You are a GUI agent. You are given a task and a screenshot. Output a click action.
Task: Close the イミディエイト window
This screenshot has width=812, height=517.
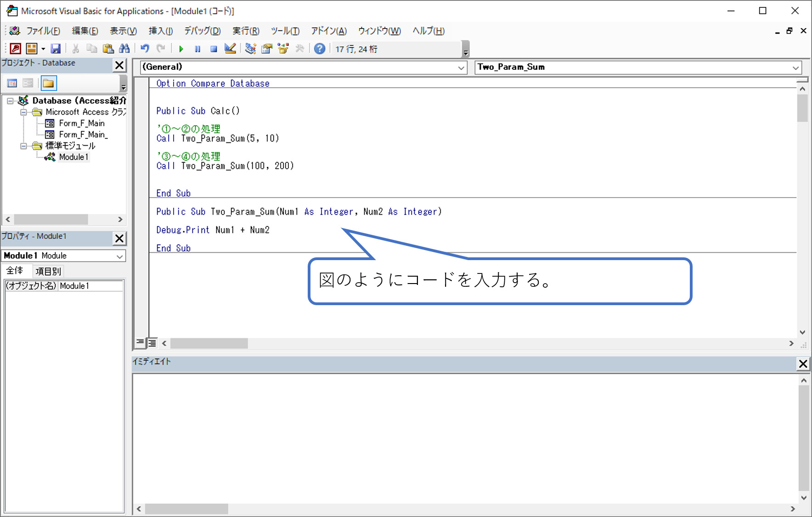tap(803, 364)
